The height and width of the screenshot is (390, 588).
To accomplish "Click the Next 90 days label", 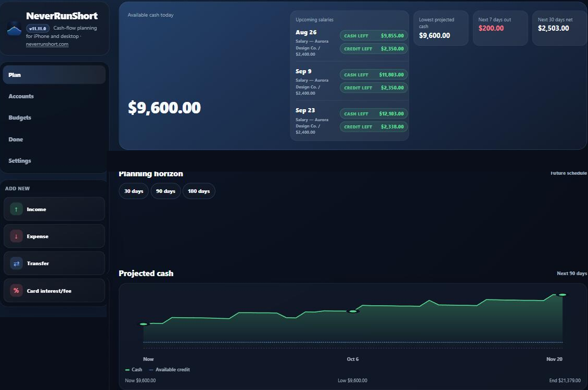I will pos(572,274).
